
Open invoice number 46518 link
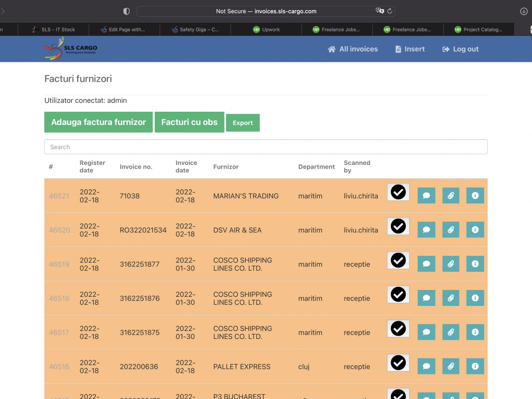(59, 298)
